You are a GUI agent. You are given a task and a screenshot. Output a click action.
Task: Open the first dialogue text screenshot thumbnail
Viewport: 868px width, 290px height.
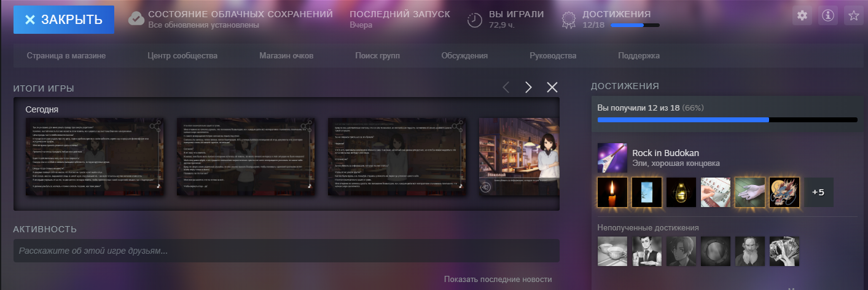[x=95, y=157]
